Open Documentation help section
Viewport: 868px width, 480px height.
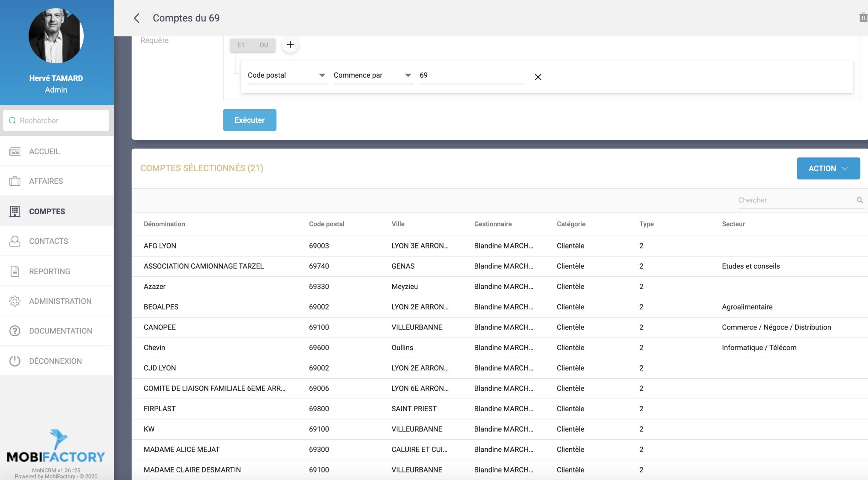tap(60, 331)
